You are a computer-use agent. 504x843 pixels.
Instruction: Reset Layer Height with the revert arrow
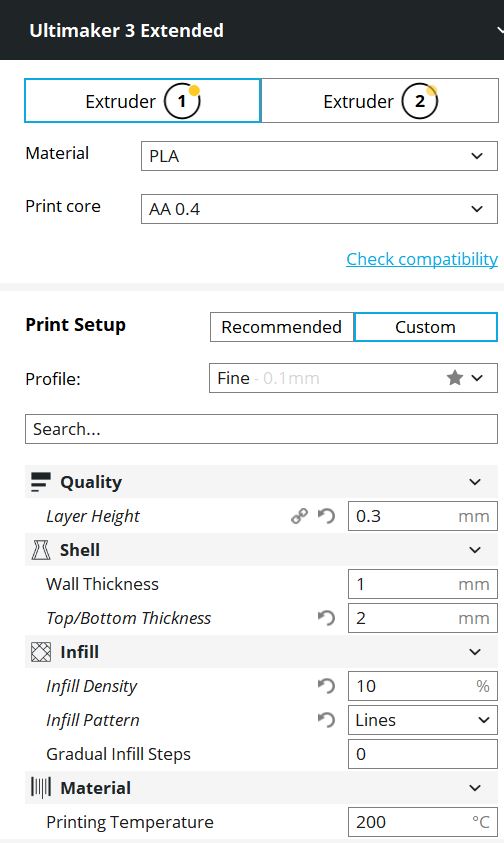326,516
